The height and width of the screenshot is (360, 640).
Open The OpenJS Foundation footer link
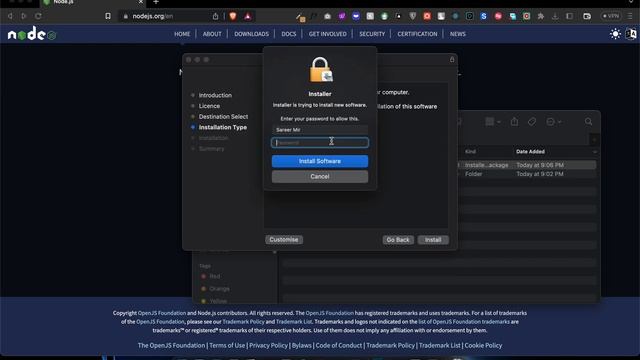(171, 345)
